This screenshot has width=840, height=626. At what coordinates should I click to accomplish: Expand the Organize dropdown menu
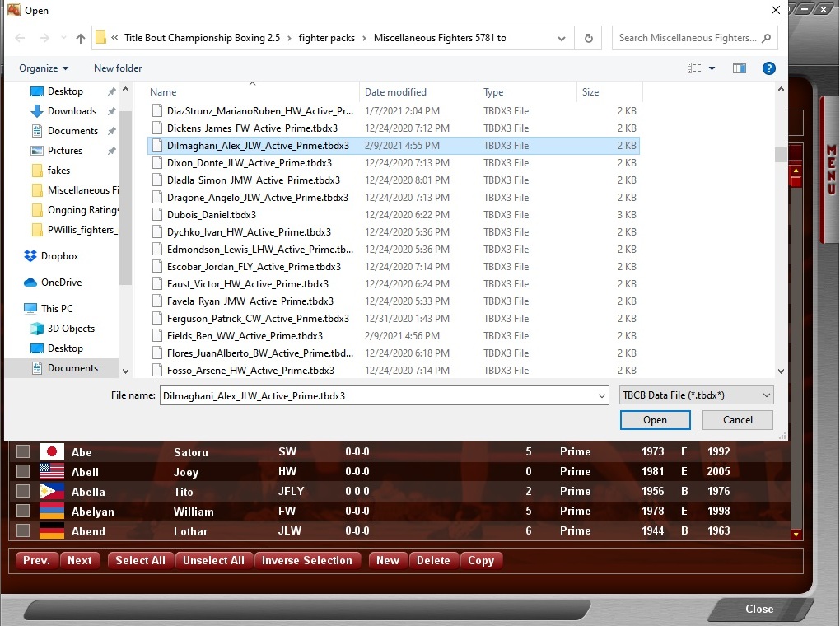point(44,68)
